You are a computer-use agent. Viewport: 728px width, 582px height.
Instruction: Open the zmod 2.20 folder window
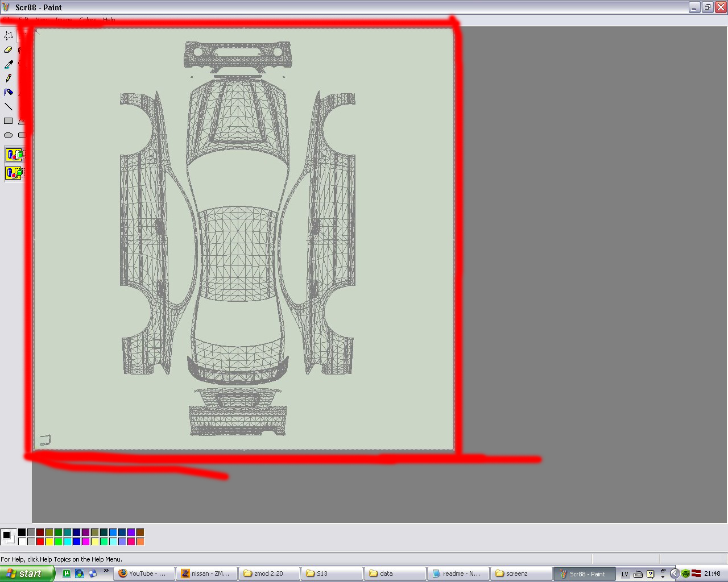coord(268,573)
